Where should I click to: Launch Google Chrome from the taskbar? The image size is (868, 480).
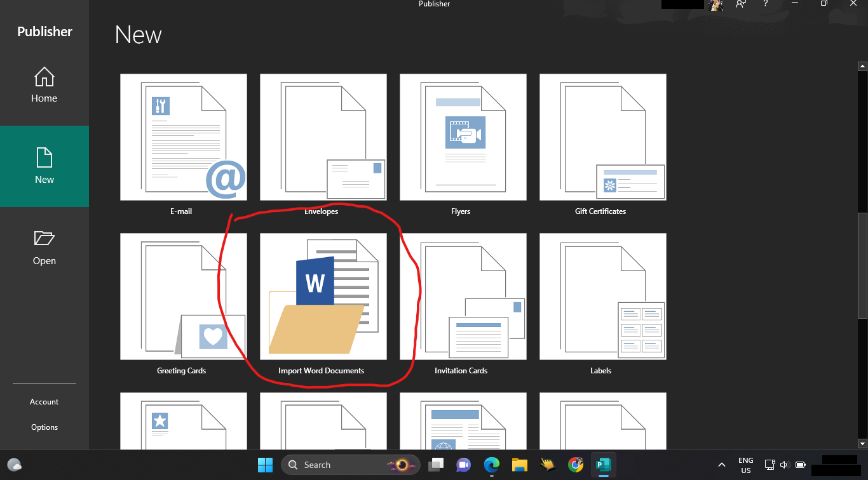click(576, 465)
